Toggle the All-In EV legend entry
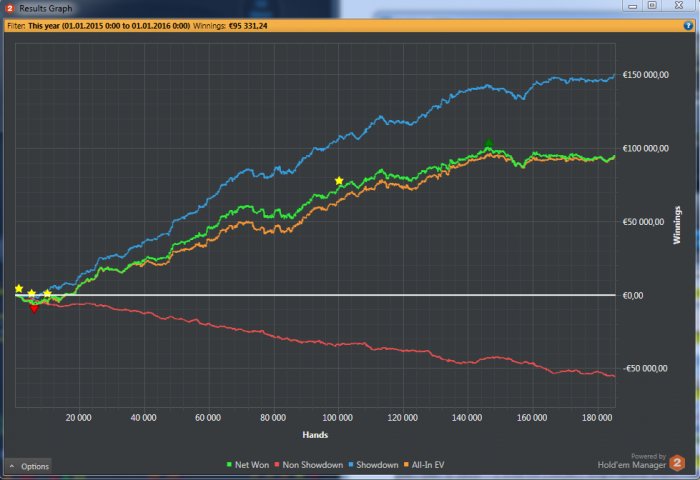Image resolution: width=700 pixels, height=480 pixels. pyautogui.click(x=424, y=465)
